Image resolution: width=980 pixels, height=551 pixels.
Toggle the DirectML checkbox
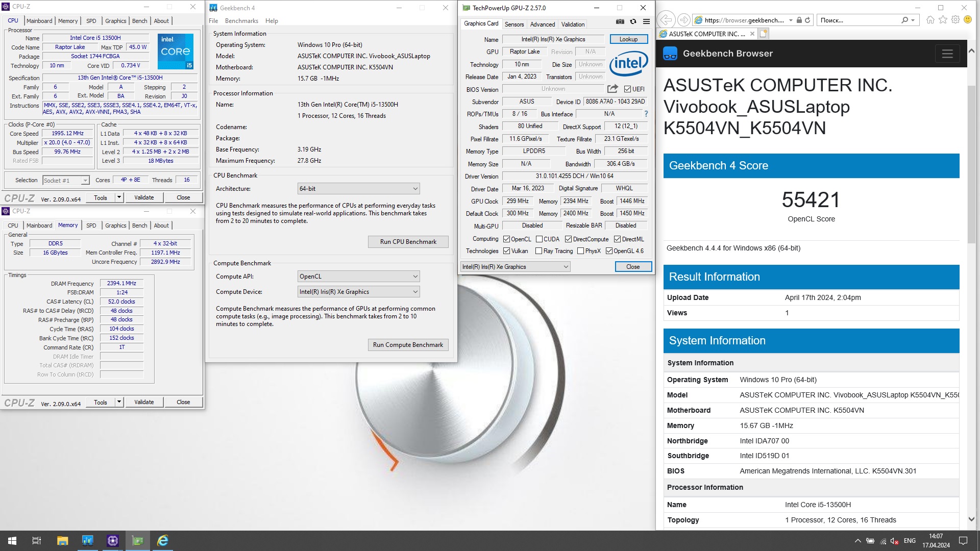coord(617,239)
